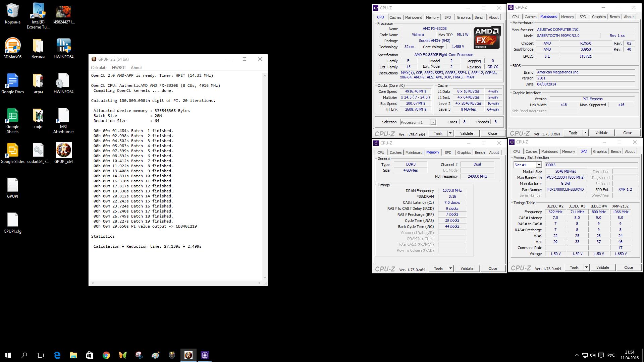
Task: Click the taskbar clock showing 21:54
Action: tap(629, 355)
